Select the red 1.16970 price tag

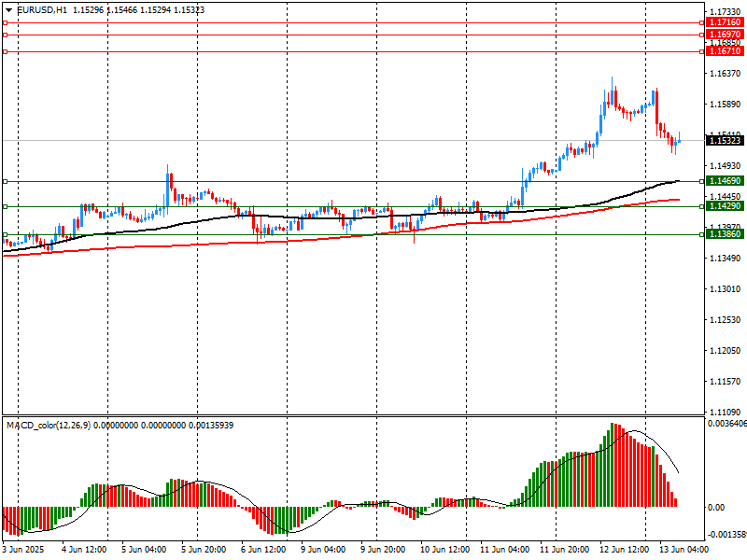[724, 34]
